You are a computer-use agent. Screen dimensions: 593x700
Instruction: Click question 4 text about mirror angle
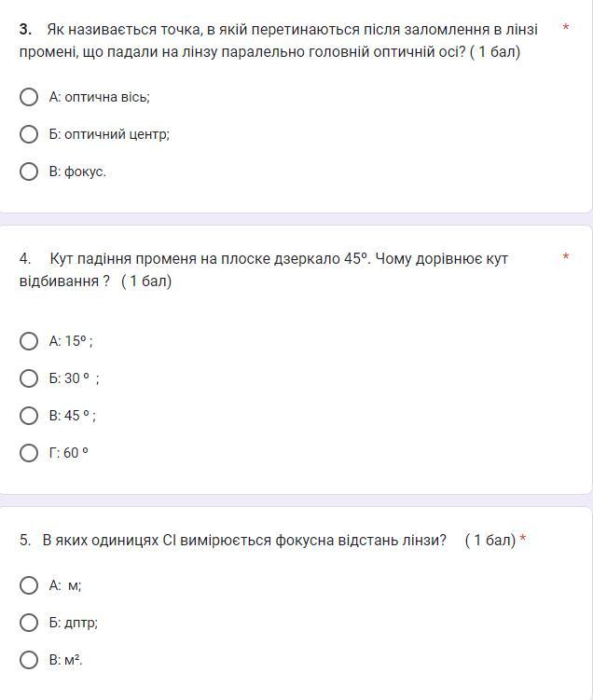click(x=270, y=269)
